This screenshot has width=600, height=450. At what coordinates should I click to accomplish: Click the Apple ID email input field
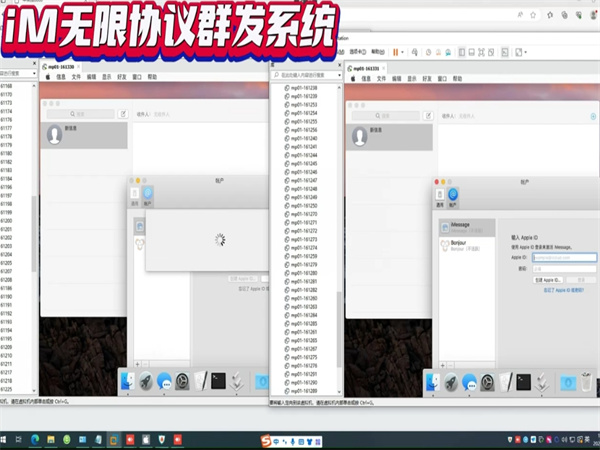(563, 258)
